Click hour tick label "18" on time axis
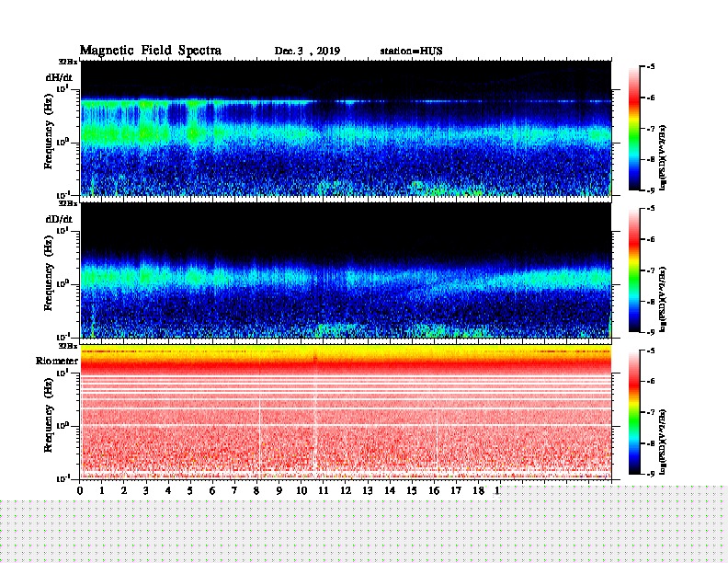728x563 pixels. (x=478, y=490)
